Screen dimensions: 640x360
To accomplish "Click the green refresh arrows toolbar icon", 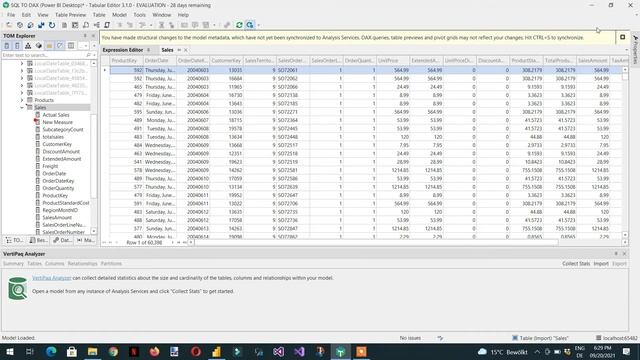I will pyautogui.click(x=239, y=25).
